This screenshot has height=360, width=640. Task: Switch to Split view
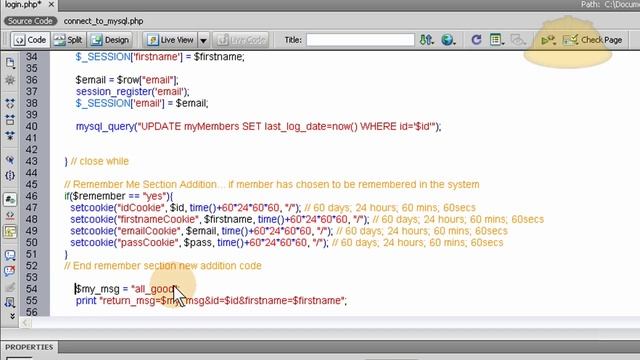click(69, 40)
